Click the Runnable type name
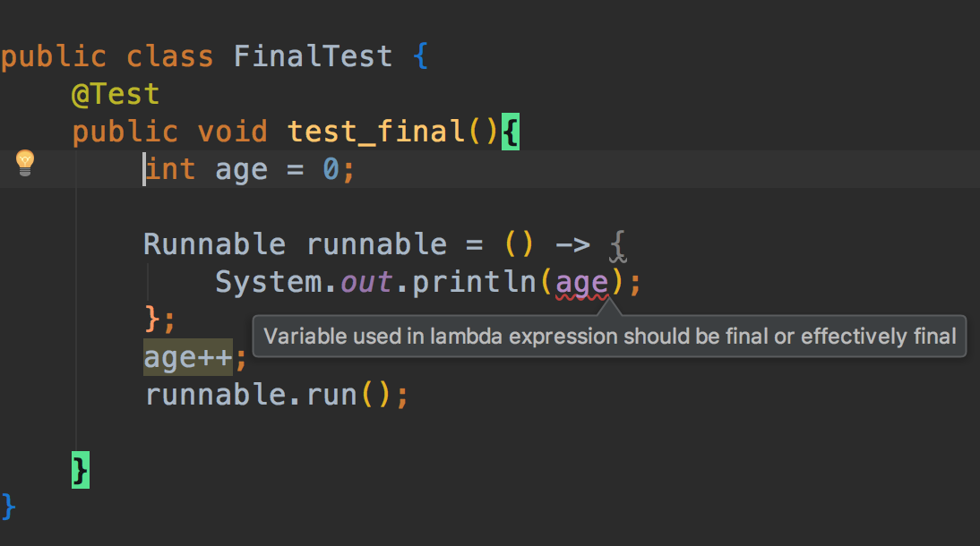Screen dimensions: 980x546 [214, 244]
